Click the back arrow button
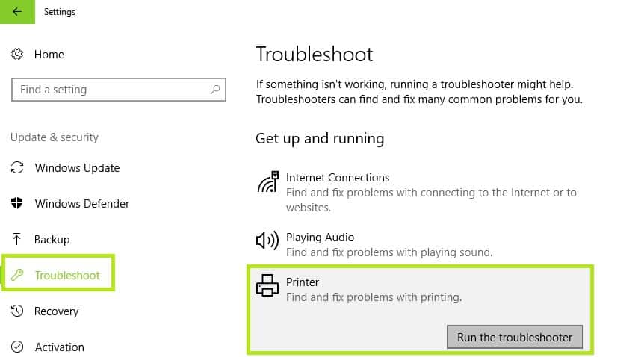The image size is (644, 357). 17,11
